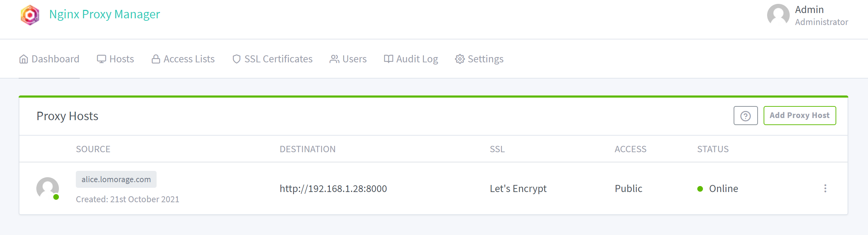Click the Hosts monitor icon
This screenshot has width=868, height=235.
[102, 59]
